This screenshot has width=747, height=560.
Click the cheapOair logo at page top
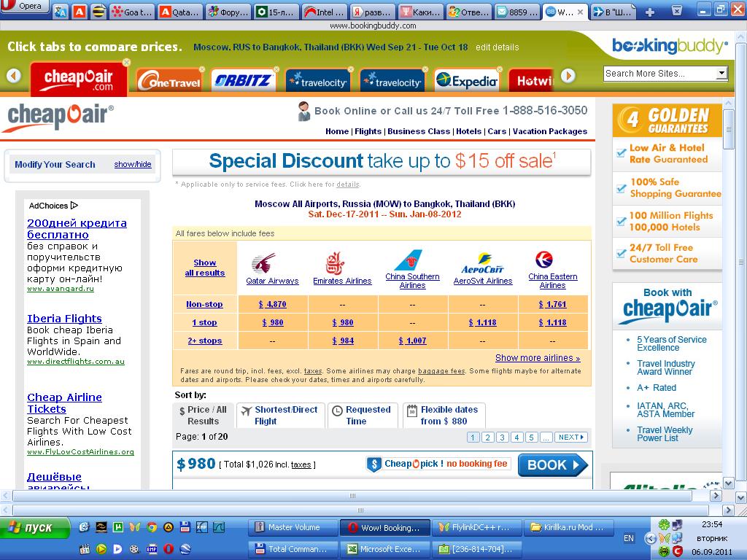(x=58, y=116)
